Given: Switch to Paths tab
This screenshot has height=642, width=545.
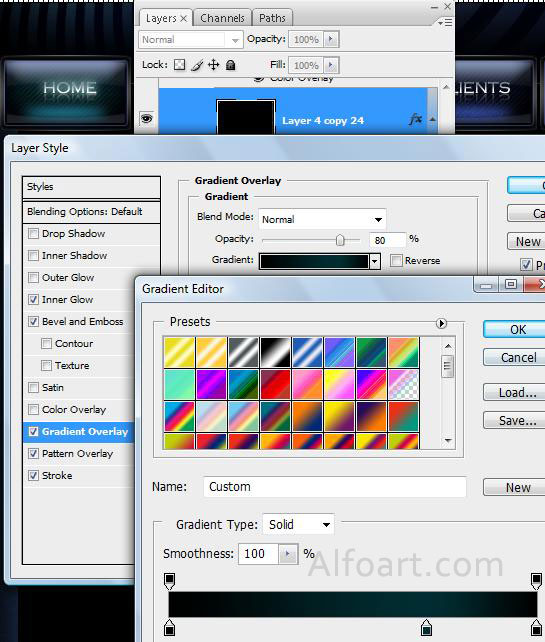Looking at the screenshot, I should click(x=272, y=18).
